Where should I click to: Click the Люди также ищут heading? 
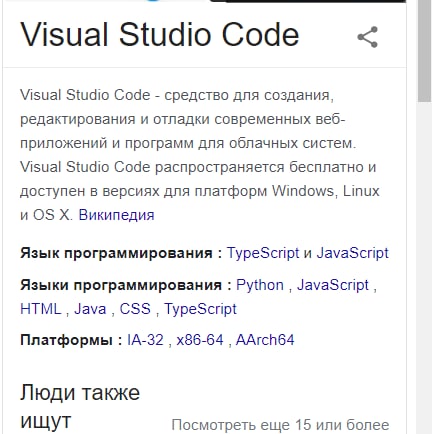coord(80,407)
